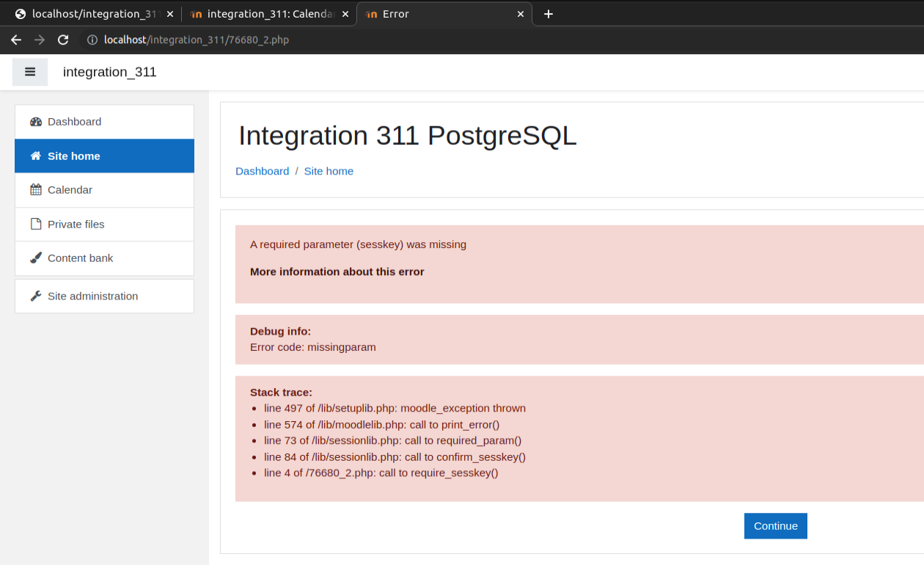Open Private files in side navigation
The width and height of the screenshot is (924, 565).
click(x=104, y=224)
